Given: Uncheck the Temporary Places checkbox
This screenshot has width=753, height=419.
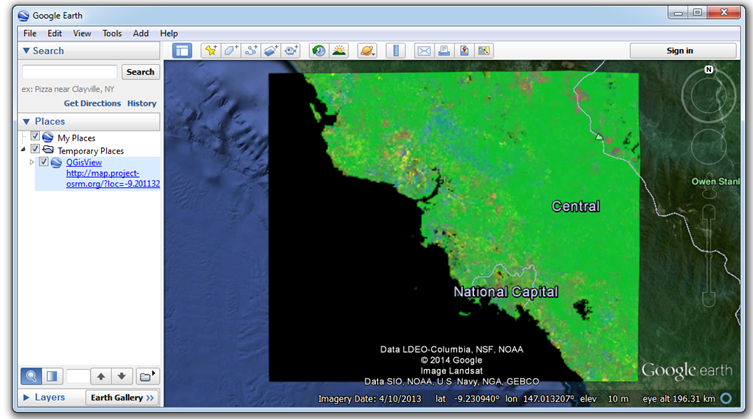Looking at the screenshot, I should (x=35, y=149).
